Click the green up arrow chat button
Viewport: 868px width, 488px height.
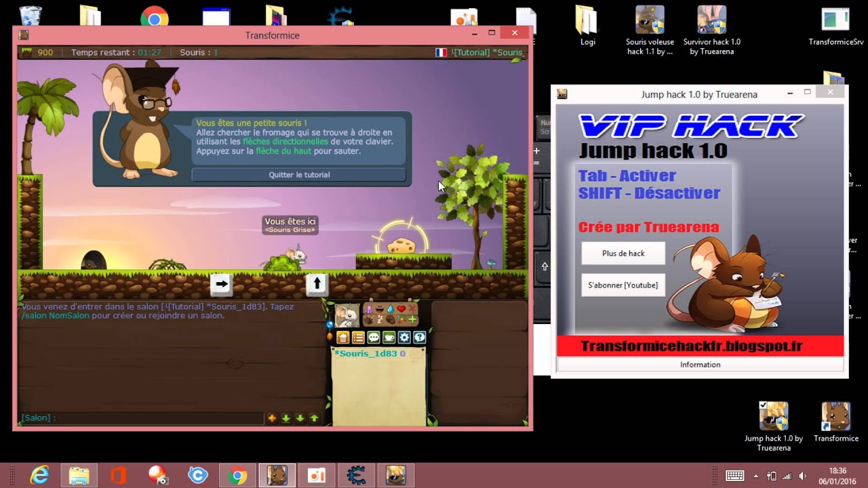(x=314, y=418)
